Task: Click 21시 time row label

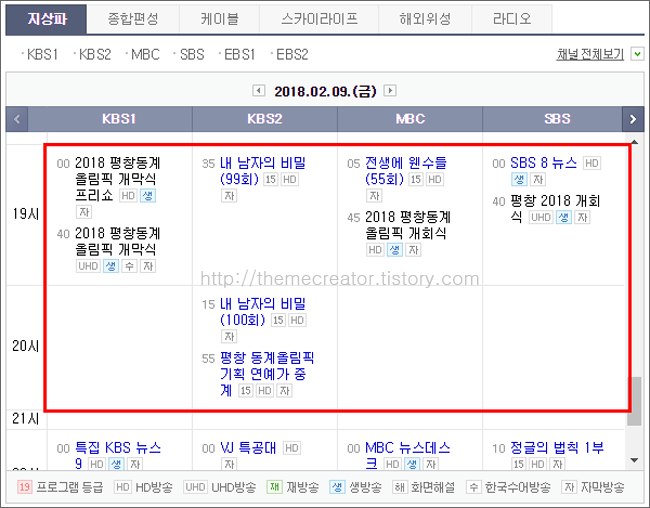Action: pos(25,419)
